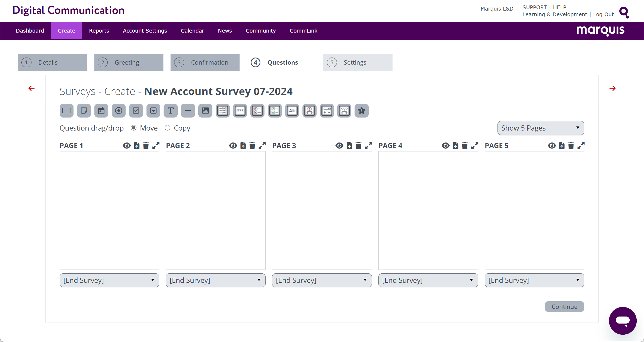Click the HELP link
Viewport: 644px width, 342px height.
(559, 7)
